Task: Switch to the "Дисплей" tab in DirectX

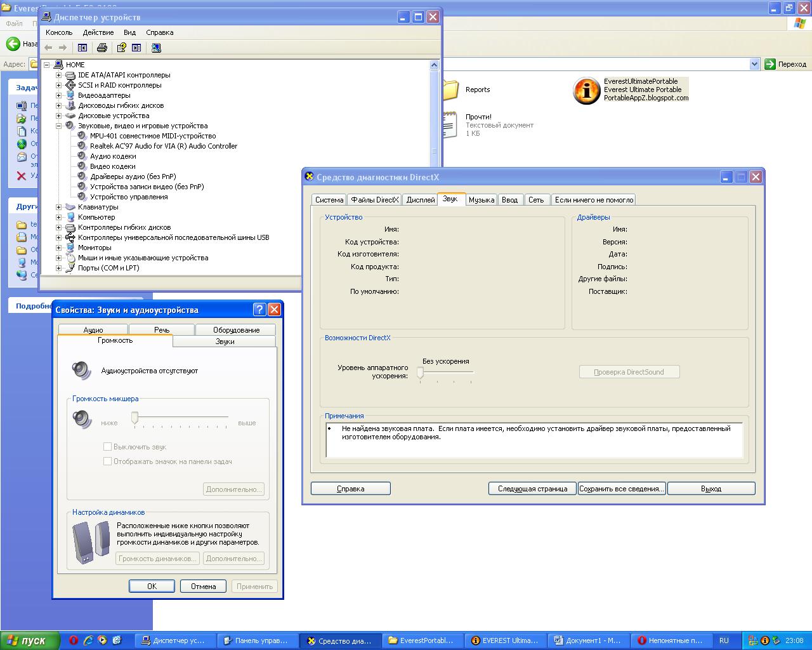Action: [420, 200]
